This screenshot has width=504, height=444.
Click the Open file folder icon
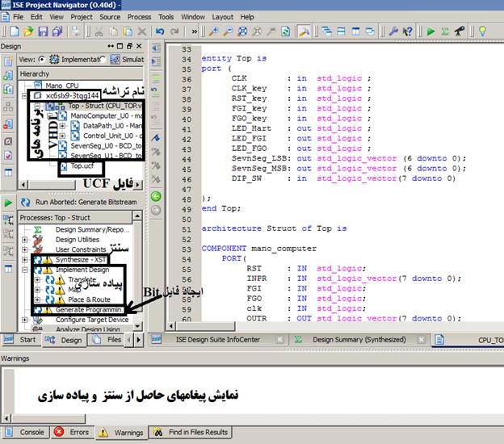click(x=28, y=31)
